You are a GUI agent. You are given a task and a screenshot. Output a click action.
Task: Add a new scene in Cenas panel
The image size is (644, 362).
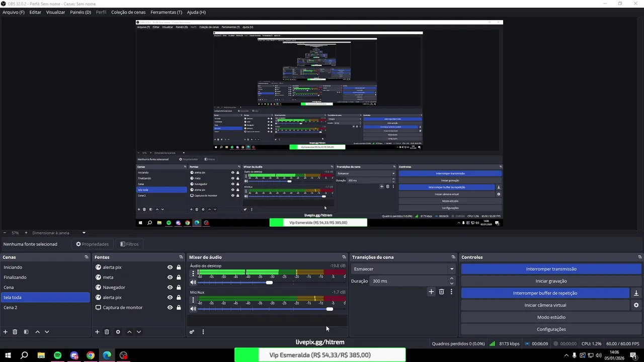(6, 332)
